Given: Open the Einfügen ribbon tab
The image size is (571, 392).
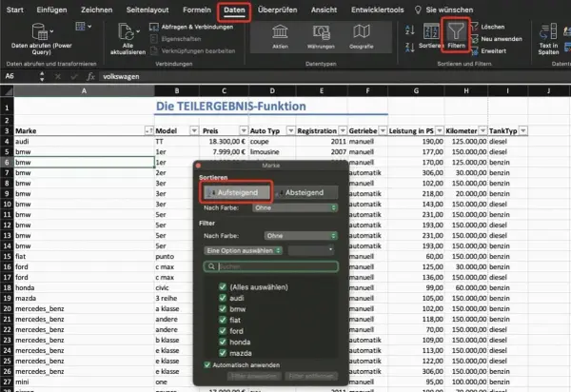Looking at the screenshot, I should click(51, 10).
